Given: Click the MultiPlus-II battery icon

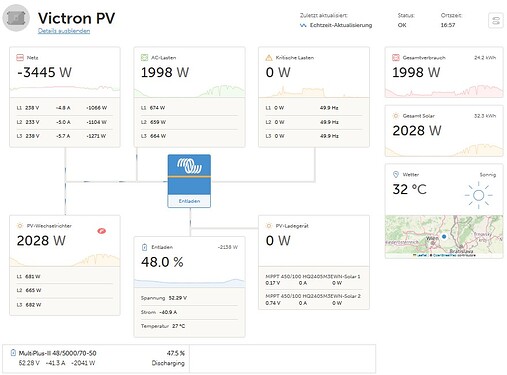Looking at the screenshot, I should point(13,353).
